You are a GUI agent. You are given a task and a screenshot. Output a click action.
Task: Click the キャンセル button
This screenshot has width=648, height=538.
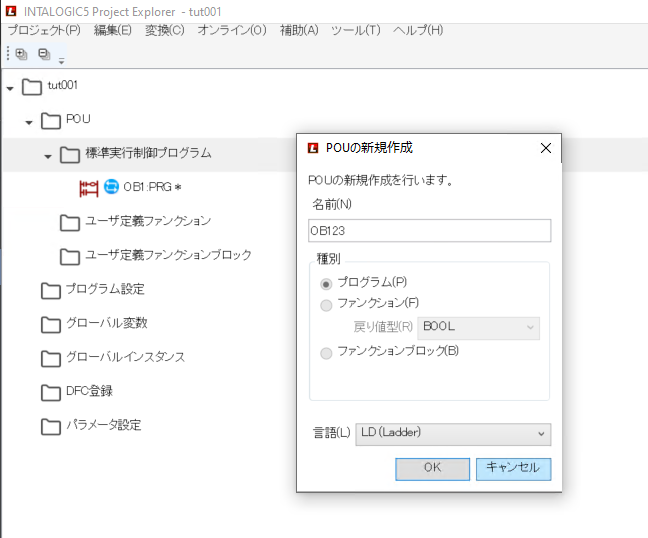click(513, 468)
